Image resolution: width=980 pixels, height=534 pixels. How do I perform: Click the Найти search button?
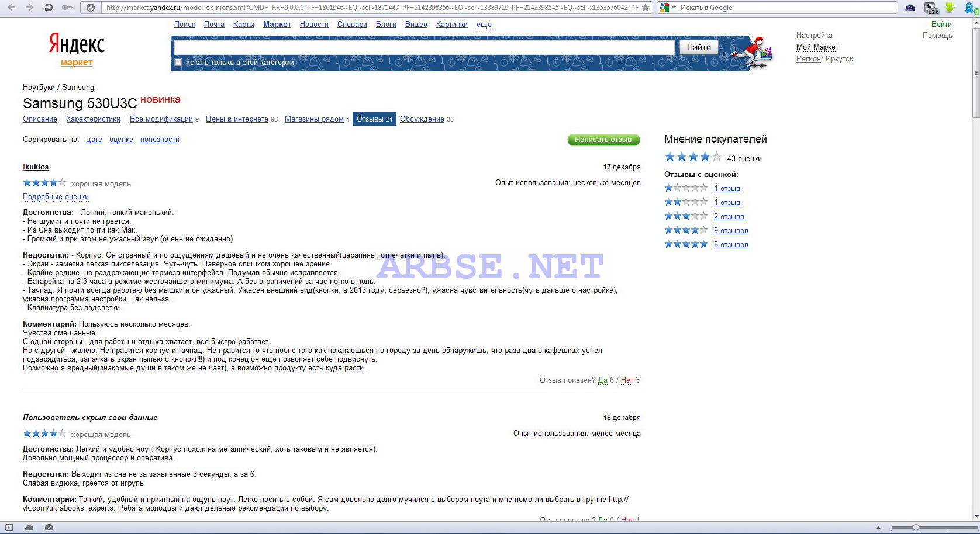pos(699,47)
